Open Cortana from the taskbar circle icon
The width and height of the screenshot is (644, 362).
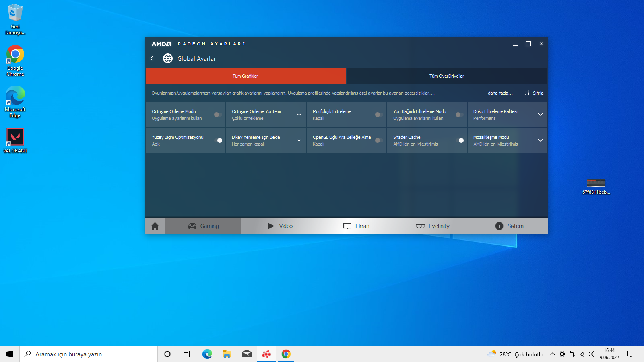click(167, 354)
